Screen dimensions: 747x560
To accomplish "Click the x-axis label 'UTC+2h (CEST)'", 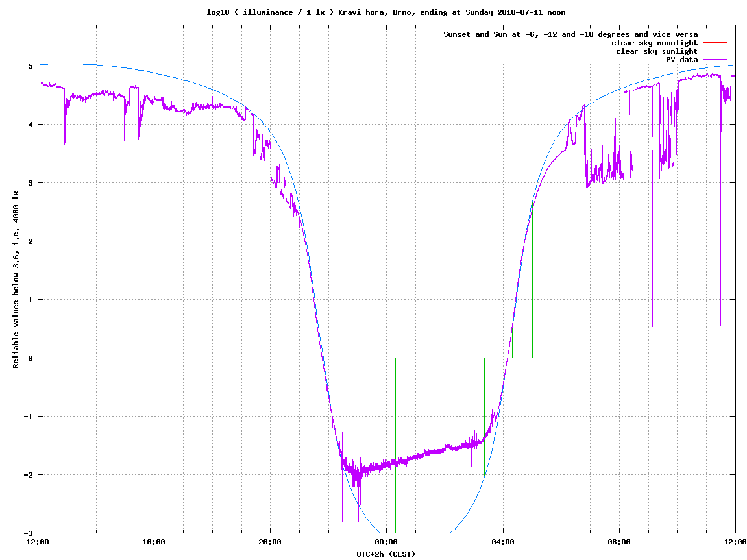I will 386,554.
